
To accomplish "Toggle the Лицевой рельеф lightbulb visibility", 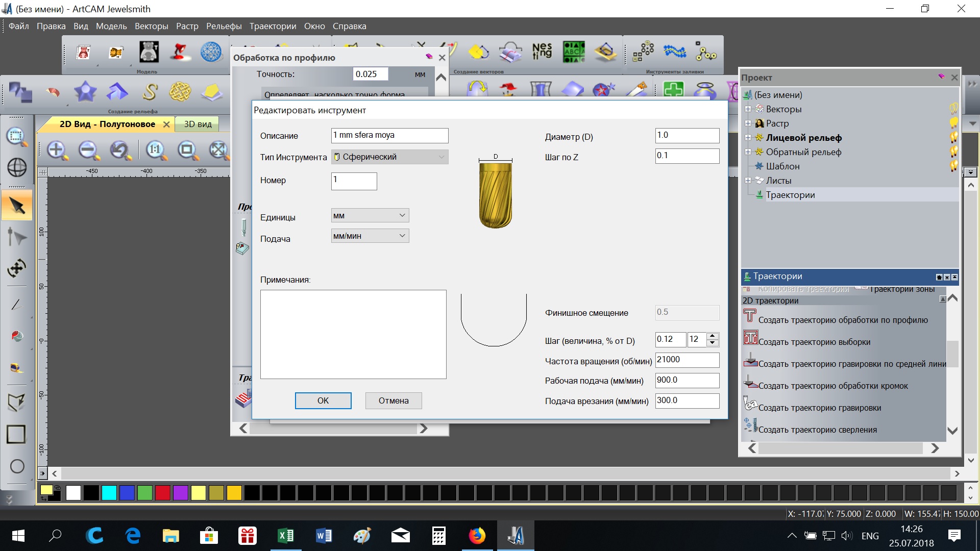I will [x=953, y=138].
